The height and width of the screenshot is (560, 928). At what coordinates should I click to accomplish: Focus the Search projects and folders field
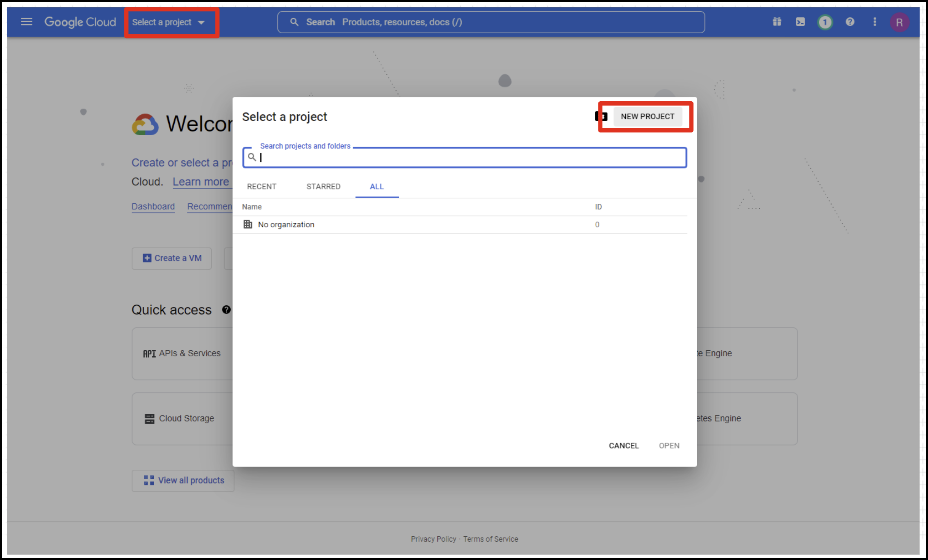465,157
